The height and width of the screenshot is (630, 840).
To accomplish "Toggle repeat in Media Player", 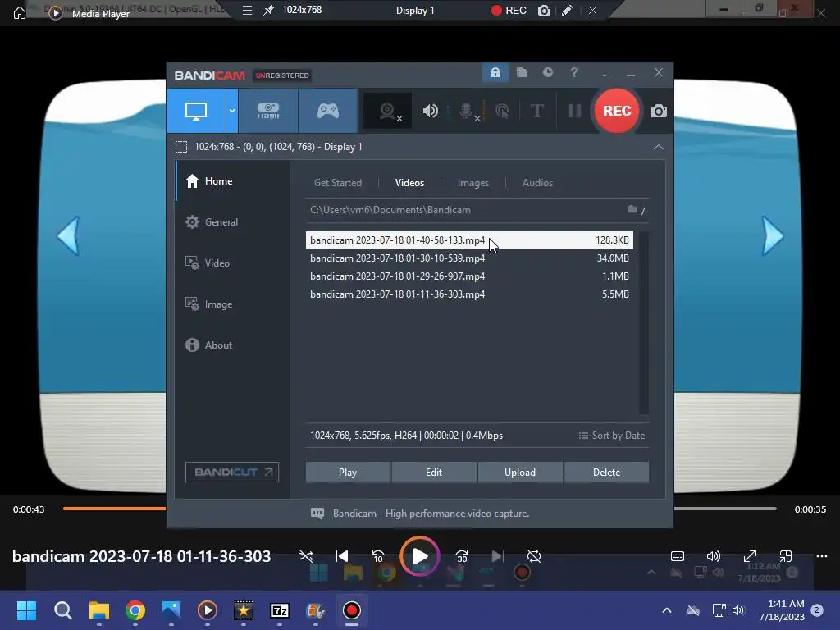I will [533, 556].
